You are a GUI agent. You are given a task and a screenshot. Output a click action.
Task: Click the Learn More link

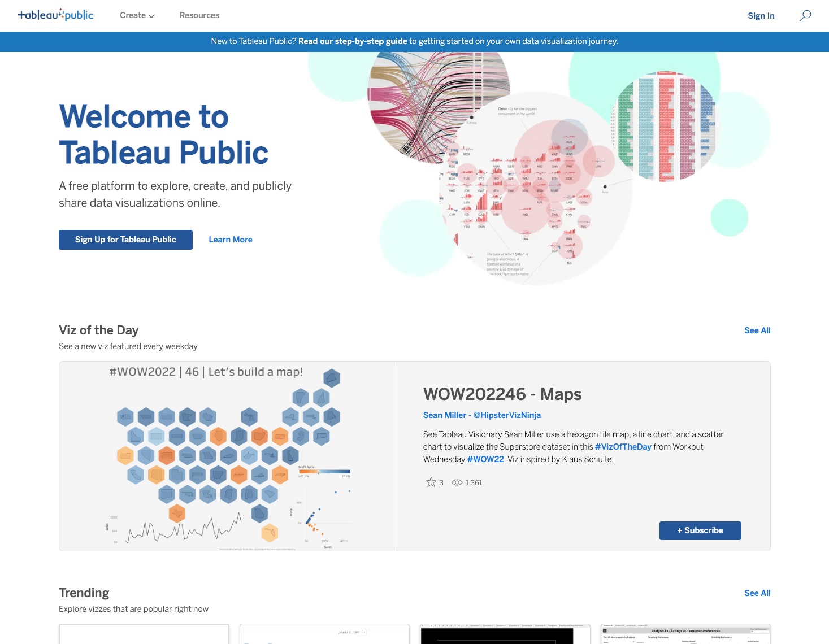(231, 240)
